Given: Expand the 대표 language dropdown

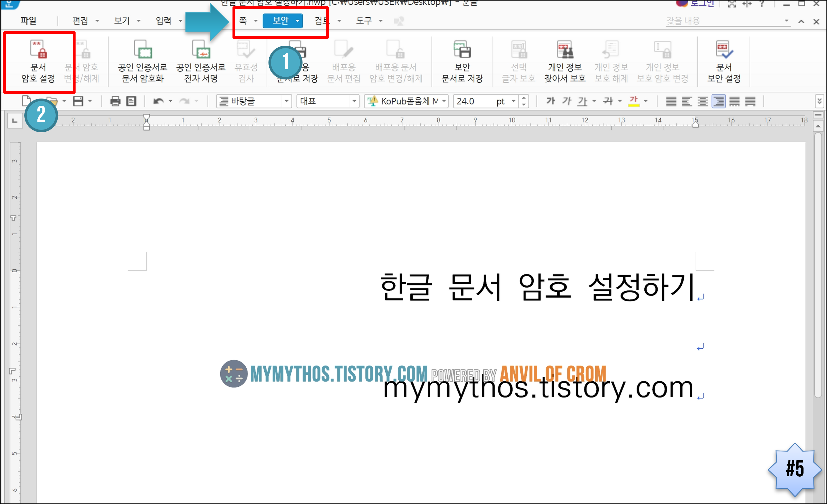Looking at the screenshot, I should coord(354,101).
